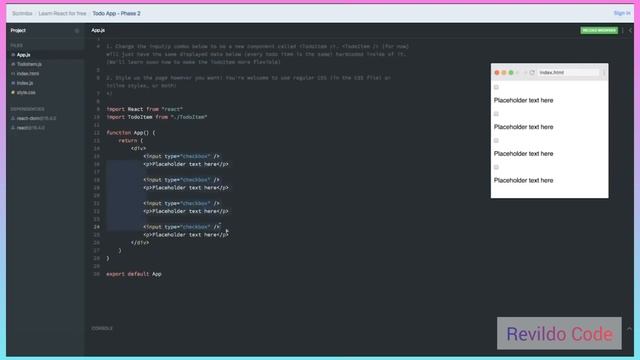Open Project settings gear icon

tap(77, 31)
